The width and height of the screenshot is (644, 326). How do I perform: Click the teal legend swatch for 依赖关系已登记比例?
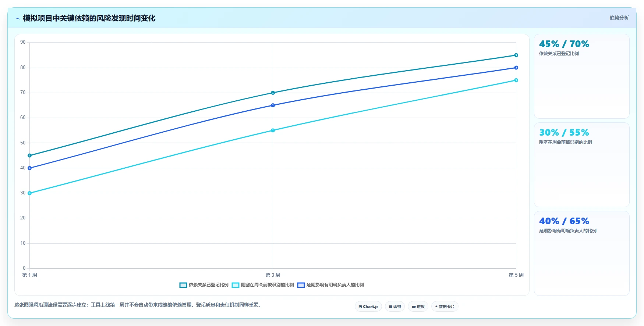coord(183,285)
